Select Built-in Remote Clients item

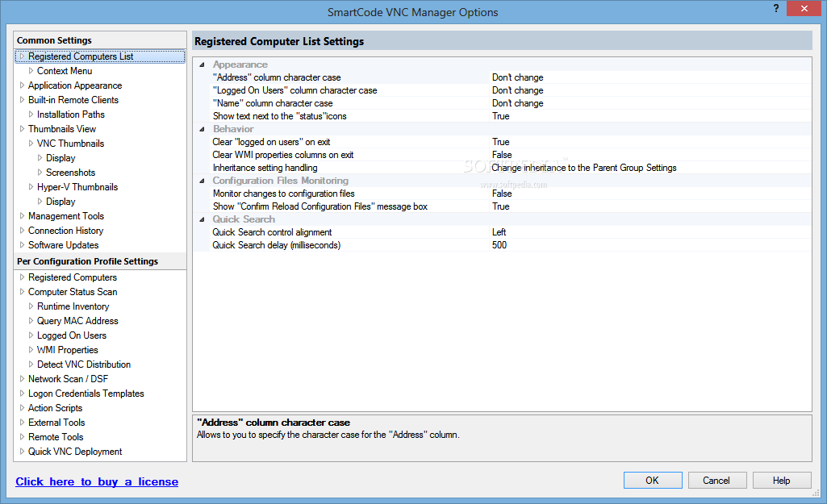[73, 100]
